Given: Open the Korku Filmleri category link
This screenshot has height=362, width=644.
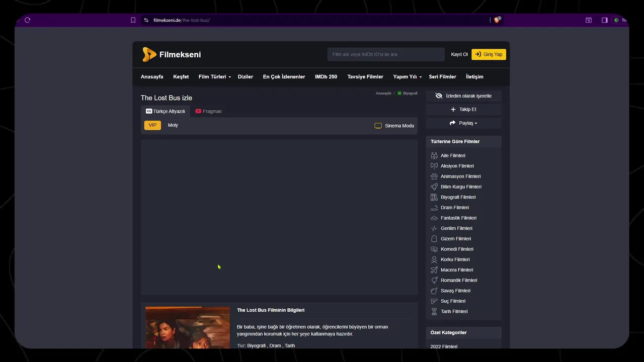Looking at the screenshot, I should 455,259.
